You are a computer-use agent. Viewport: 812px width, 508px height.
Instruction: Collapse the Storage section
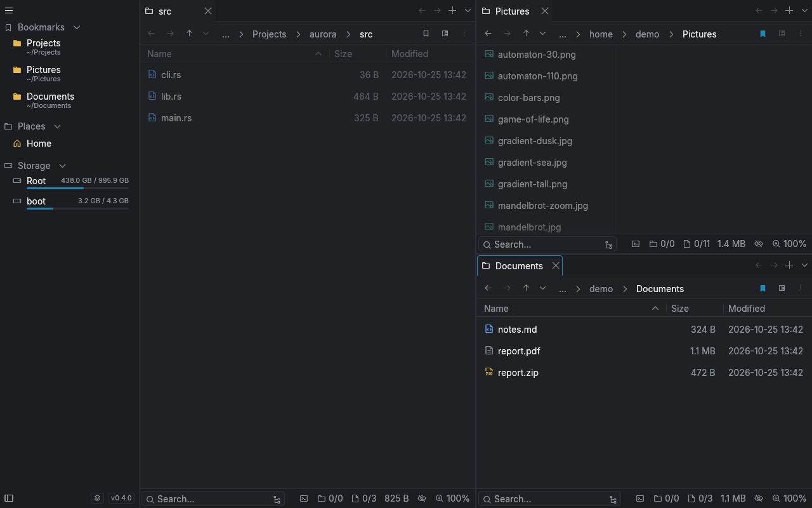(x=62, y=166)
